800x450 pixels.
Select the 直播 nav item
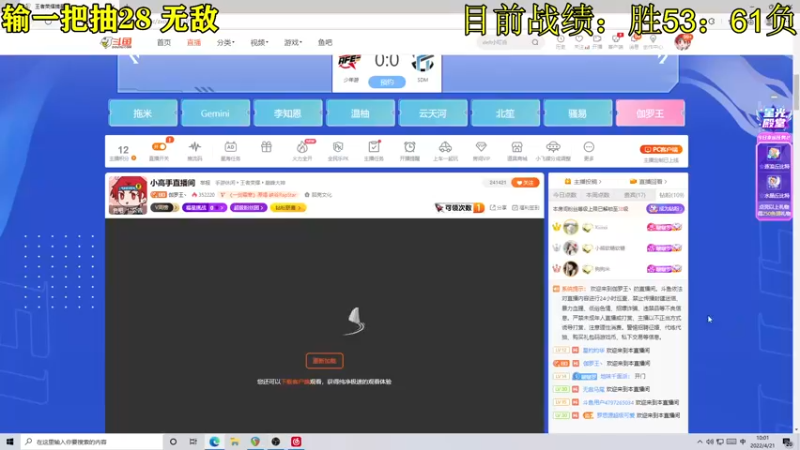pyautogui.click(x=194, y=42)
